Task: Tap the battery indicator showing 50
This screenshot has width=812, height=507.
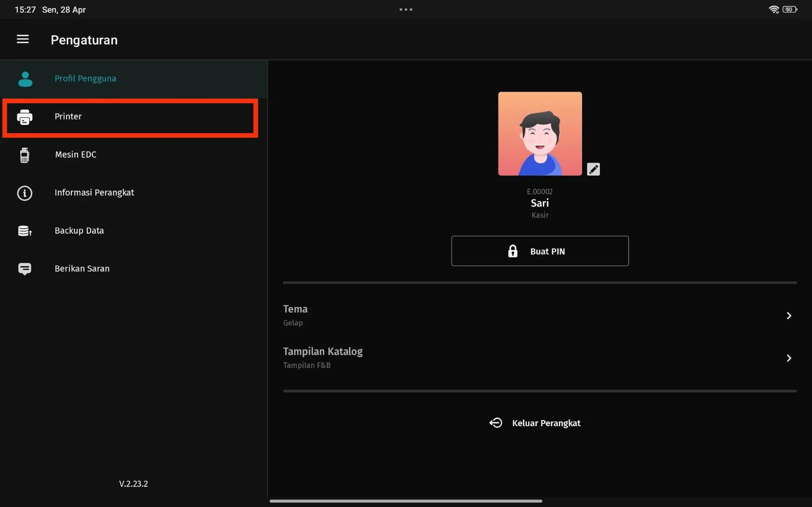Action: point(789,9)
